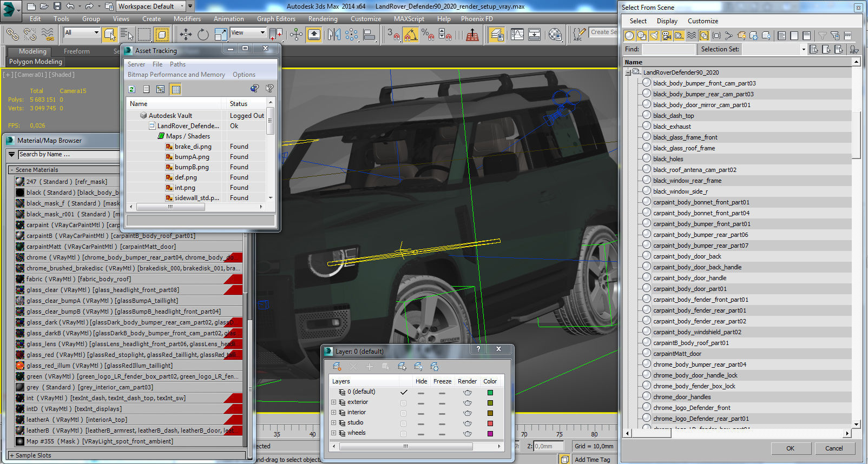This screenshot has height=464, width=868.
Task: Open Display menu in Select From Scene
Action: [x=667, y=21]
